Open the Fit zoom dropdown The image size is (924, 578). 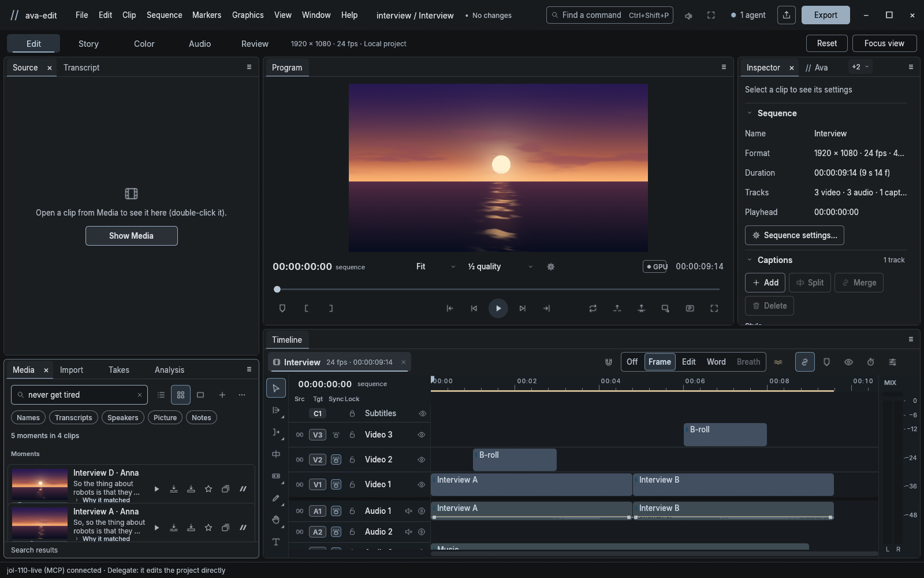click(x=436, y=267)
